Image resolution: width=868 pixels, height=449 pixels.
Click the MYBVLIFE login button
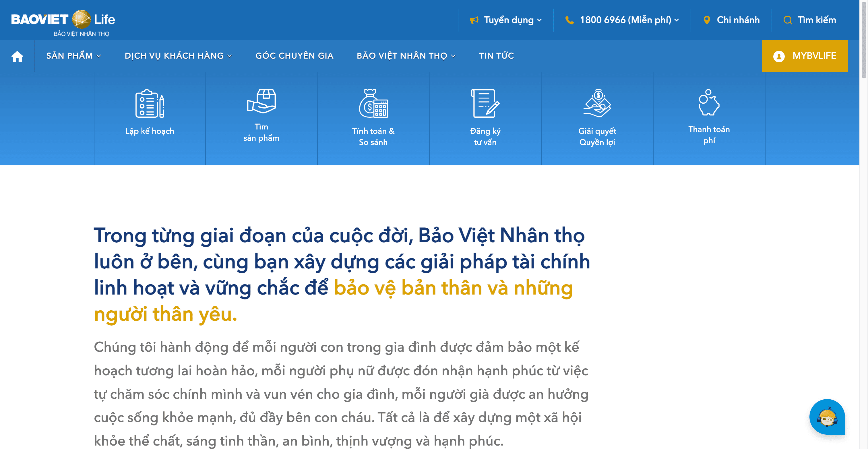805,56
